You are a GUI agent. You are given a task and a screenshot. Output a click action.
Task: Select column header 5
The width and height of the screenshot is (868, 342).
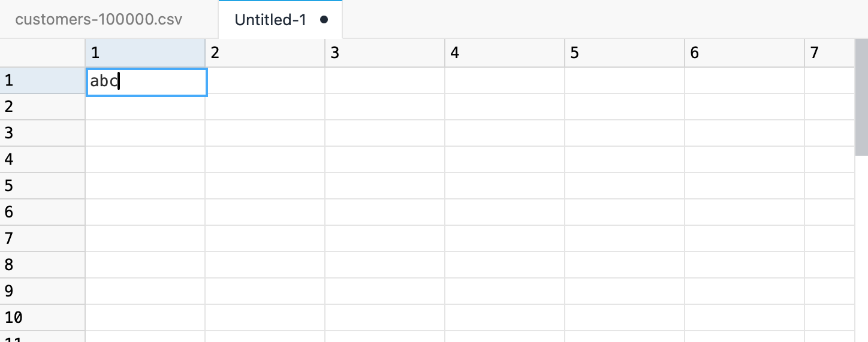(x=625, y=53)
